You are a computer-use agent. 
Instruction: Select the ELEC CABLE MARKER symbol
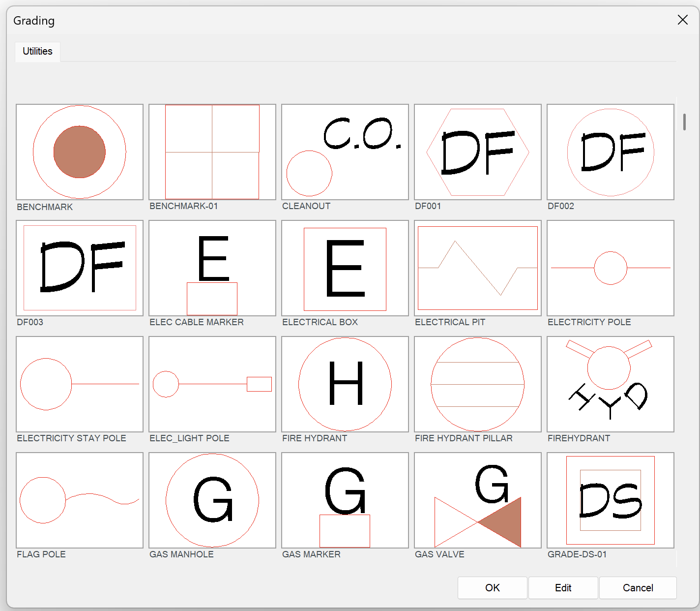pyautogui.click(x=212, y=268)
